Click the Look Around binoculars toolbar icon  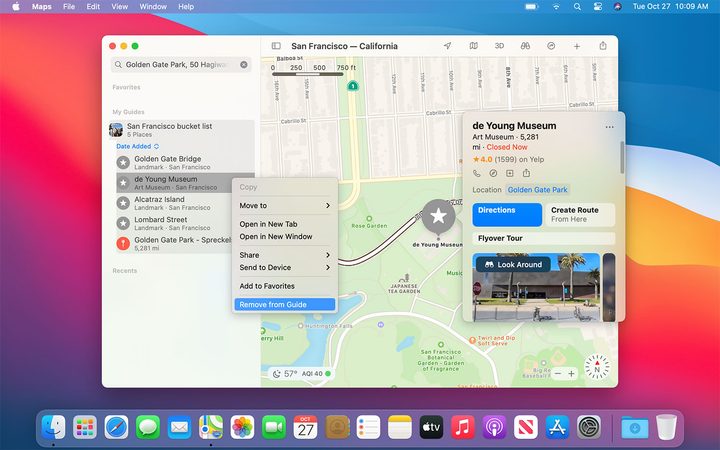click(x=525, y=46)
